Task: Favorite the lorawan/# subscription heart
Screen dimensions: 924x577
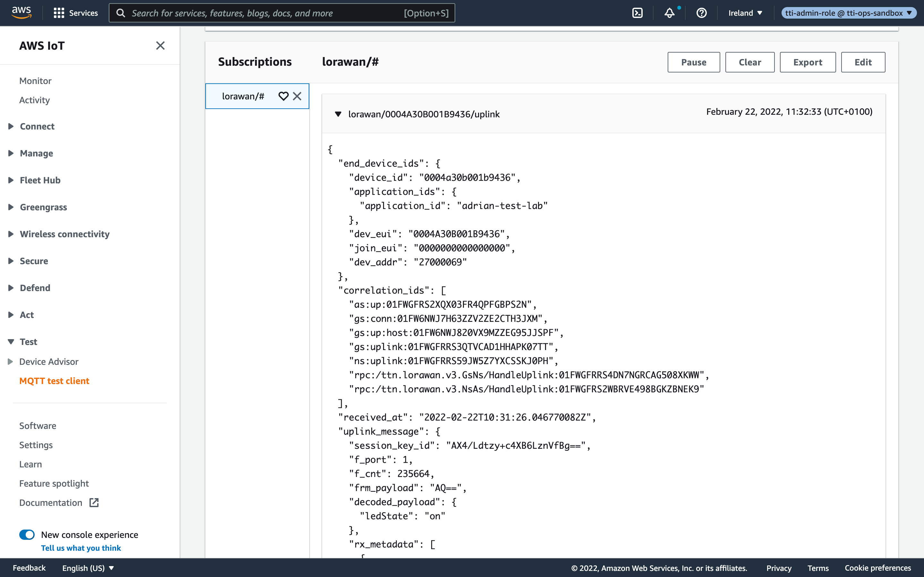Action: click(x=283, y=96)
